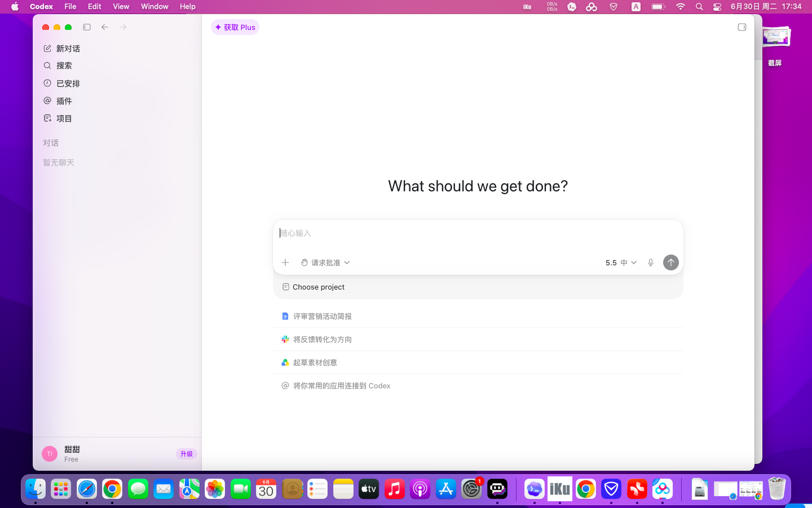Open the Edit menu
The image size is (812, 508).
94,7
